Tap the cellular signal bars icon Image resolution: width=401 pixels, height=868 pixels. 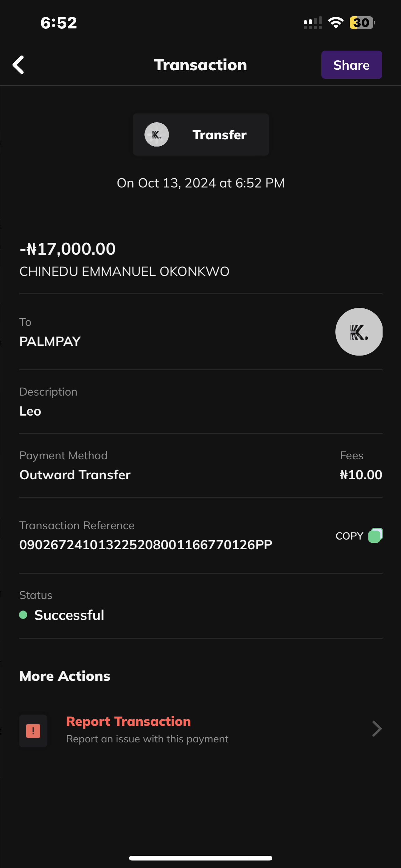pyautogui.click(x=312, y=23)
